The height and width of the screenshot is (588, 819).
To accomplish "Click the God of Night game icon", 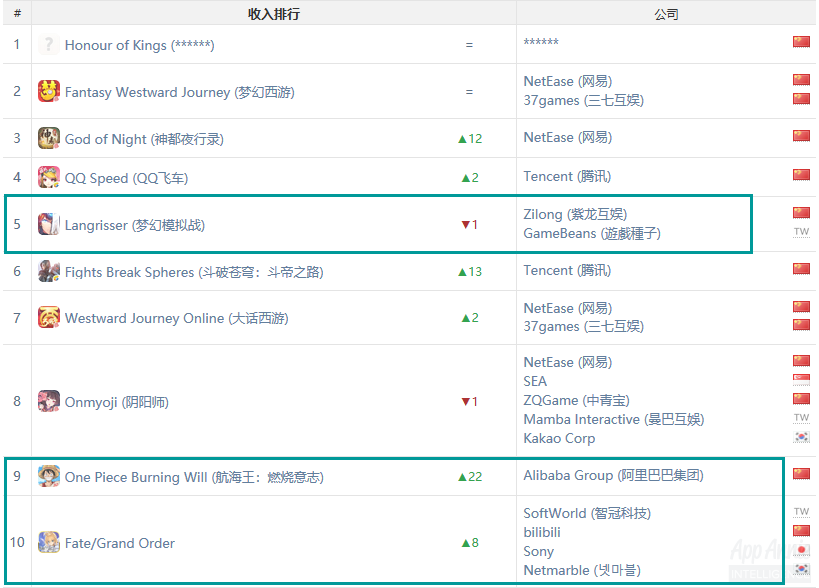I will click(49, 138).
